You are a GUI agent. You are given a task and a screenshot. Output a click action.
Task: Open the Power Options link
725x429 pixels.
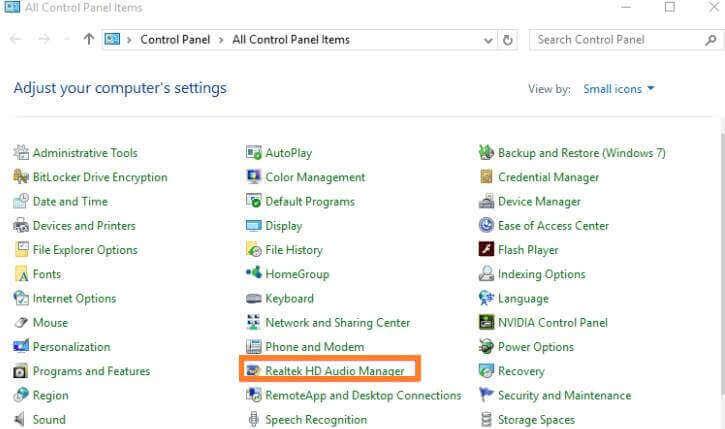tap(535, 347)
